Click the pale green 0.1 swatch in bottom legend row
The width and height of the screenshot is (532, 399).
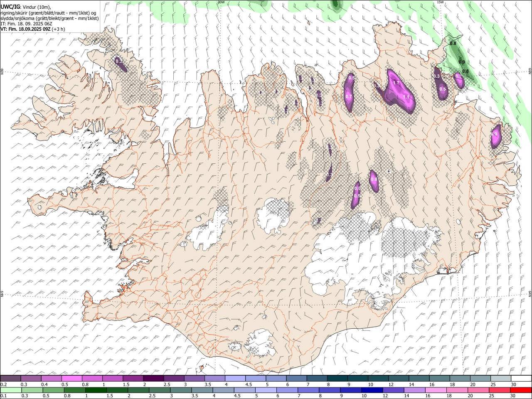coord(11,390)
